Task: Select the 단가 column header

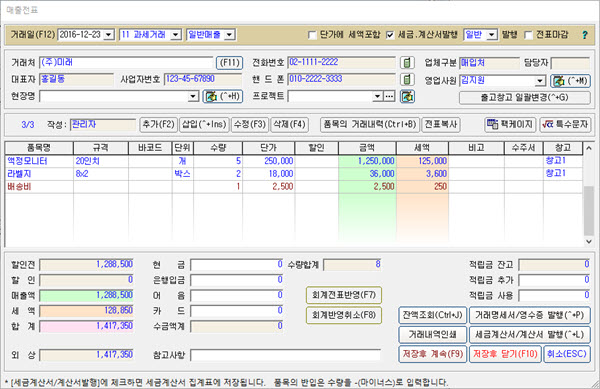Action: [268, 148]
